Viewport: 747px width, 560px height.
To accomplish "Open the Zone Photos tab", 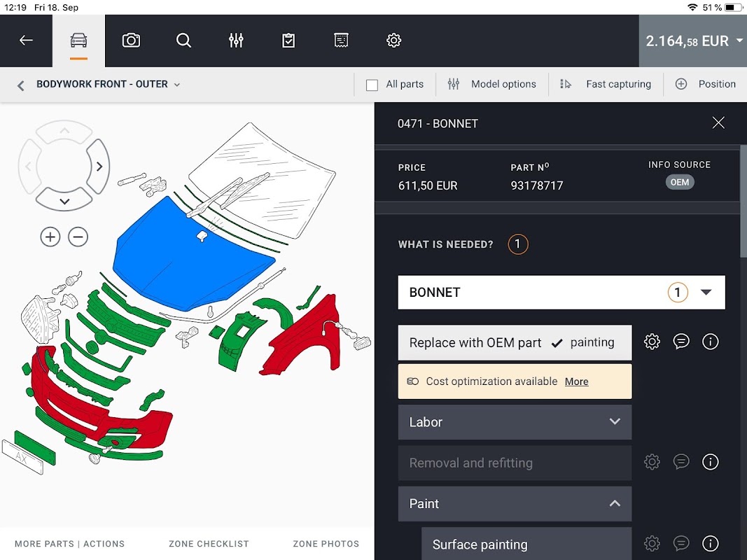I will [x=326, y=544].
